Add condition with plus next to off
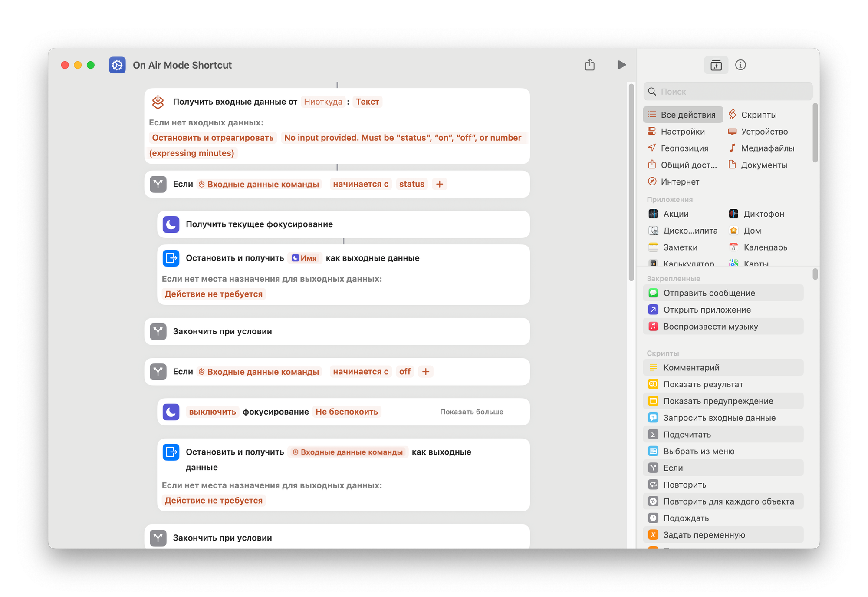Screen dimensions: 868x597 [x=426, y=372]
